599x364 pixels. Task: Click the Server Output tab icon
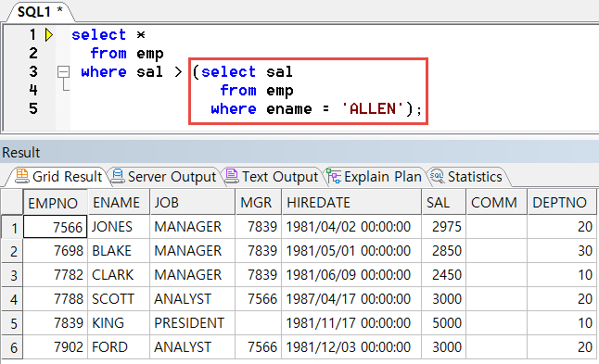(118, 176)
